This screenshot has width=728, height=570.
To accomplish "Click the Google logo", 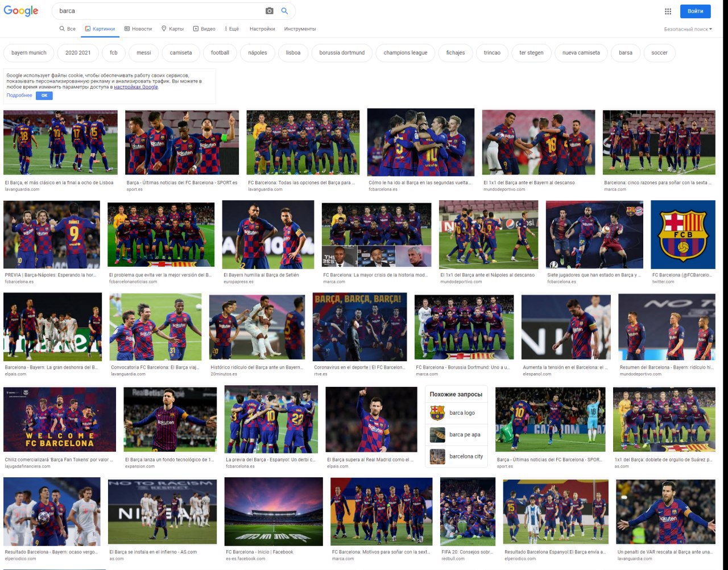I will tap(21, 11).
